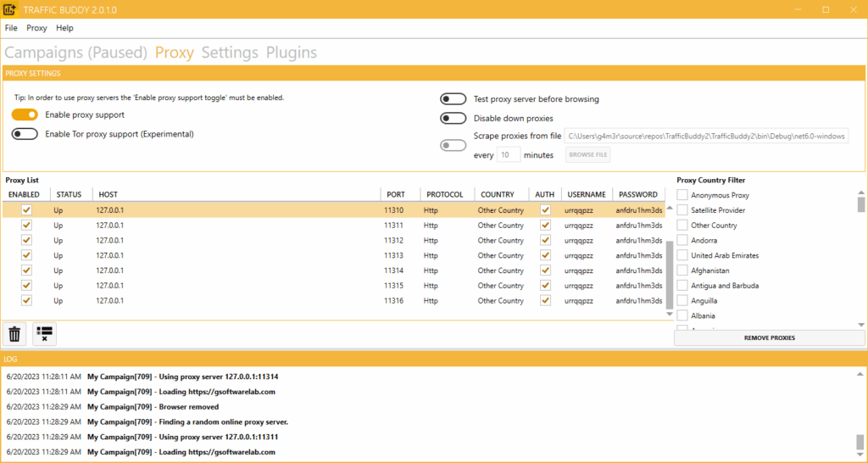Turn on Enable Tor proxy support toggle
Screen dimensions: 868x463
[25, 134]
